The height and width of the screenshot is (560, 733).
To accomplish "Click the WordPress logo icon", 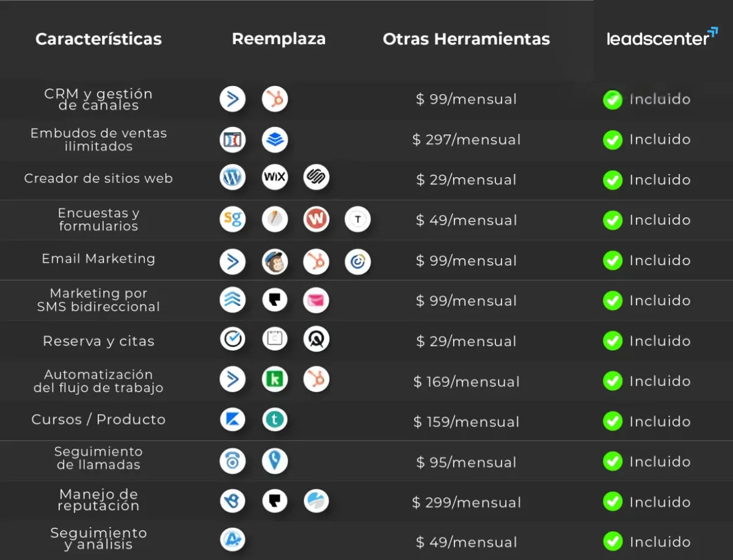I will pyautogui.click(x=233, y=178).
